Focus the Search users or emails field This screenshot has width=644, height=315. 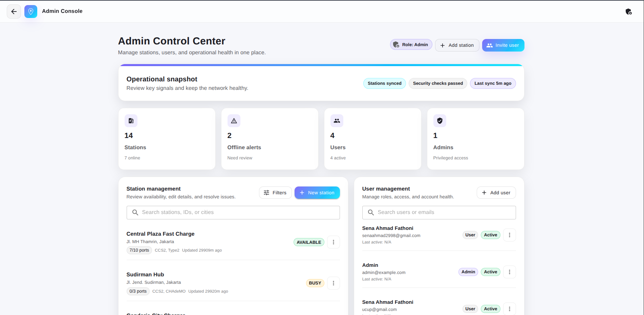coord(439,212)
